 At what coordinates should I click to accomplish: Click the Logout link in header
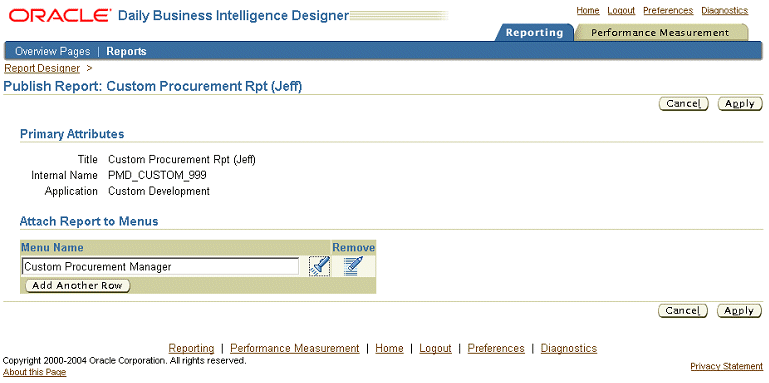[621, 10]
